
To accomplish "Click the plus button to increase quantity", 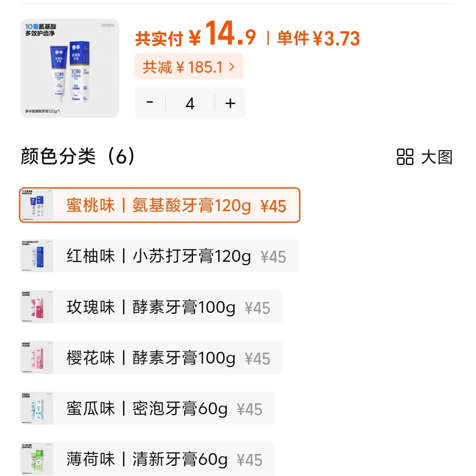I will point(230,103).
